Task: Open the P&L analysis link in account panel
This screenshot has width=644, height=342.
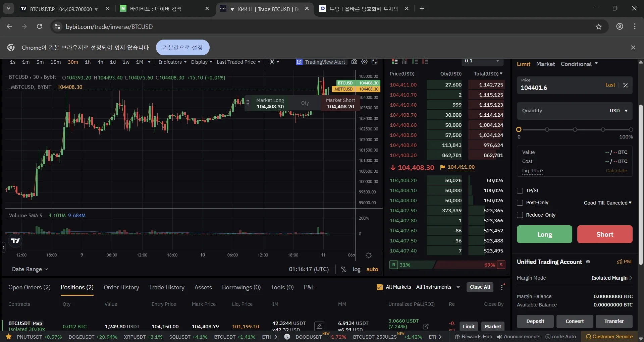Action: click(x=625, y=262)
